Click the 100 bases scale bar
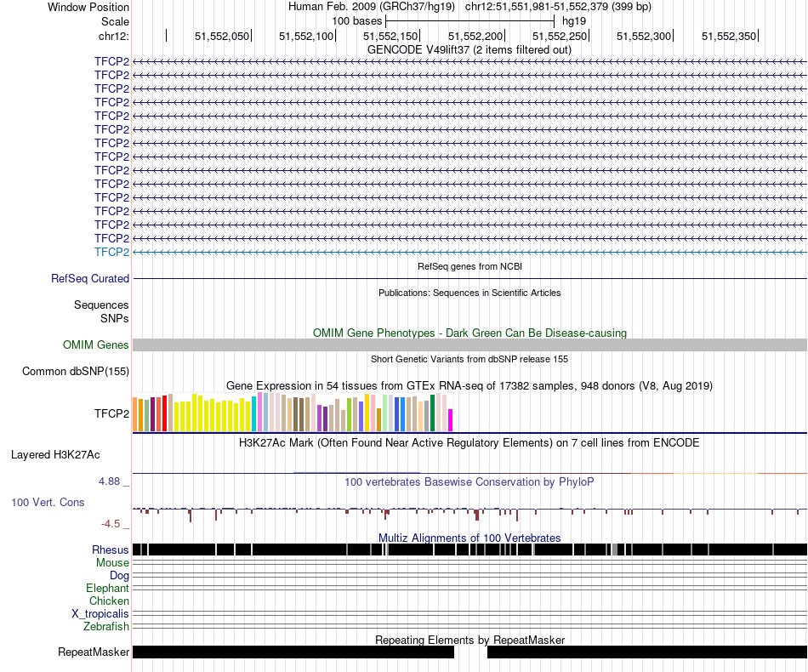This screenshot has width=808, height=672. (470, 21)
